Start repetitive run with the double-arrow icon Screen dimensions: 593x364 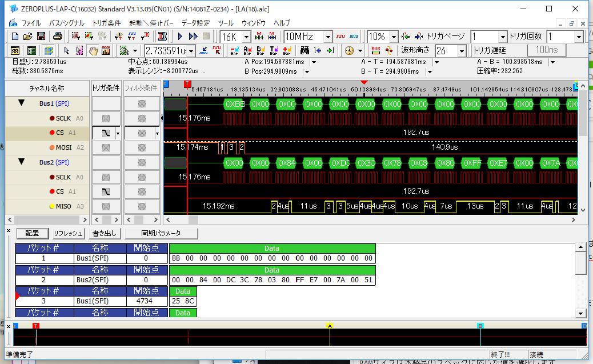(193, 37)
